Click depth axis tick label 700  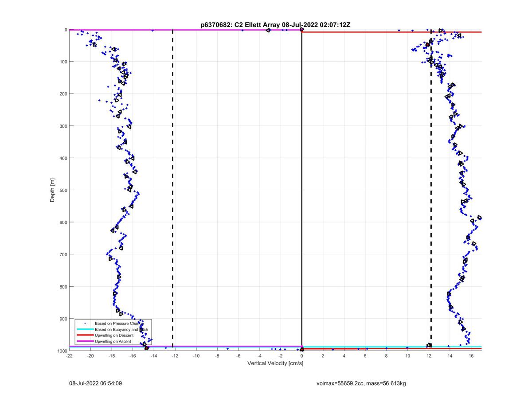(x=63, y=254)
